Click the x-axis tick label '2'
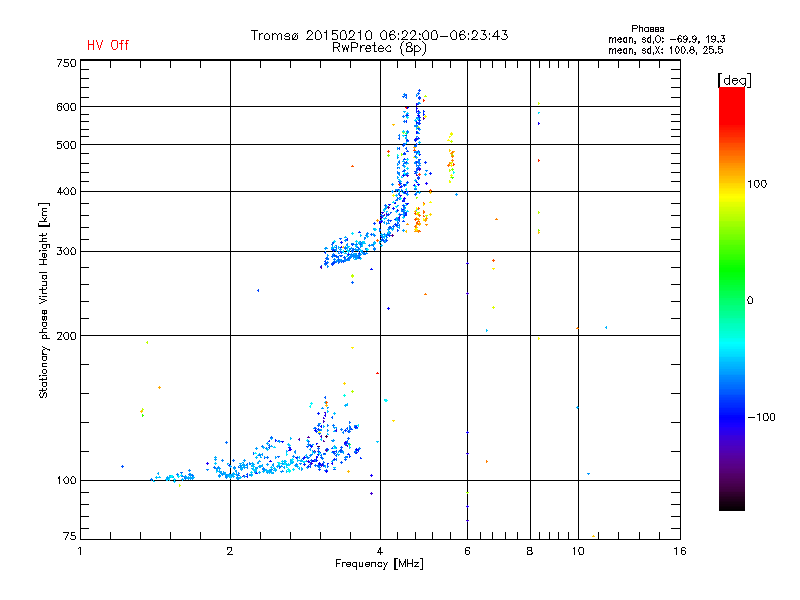 230,551
